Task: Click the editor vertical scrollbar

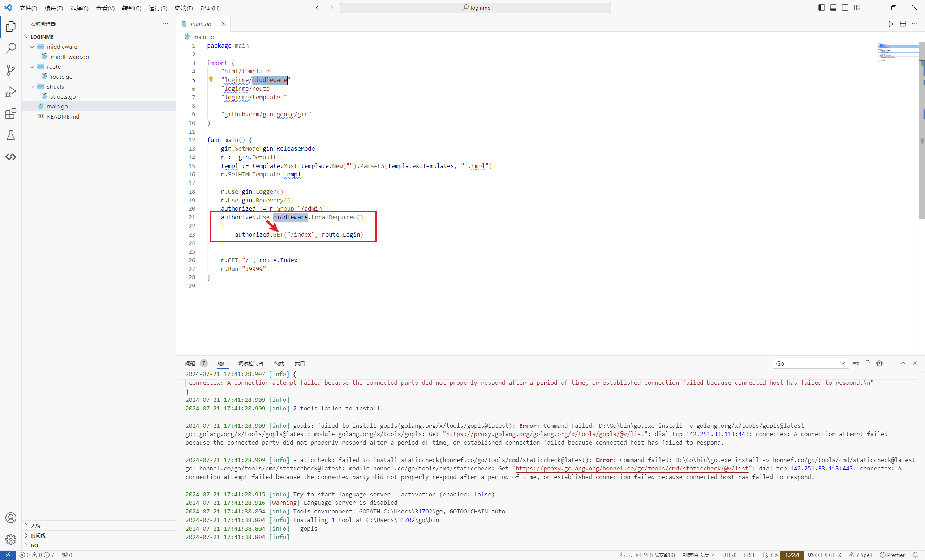Action: [922, 129]
